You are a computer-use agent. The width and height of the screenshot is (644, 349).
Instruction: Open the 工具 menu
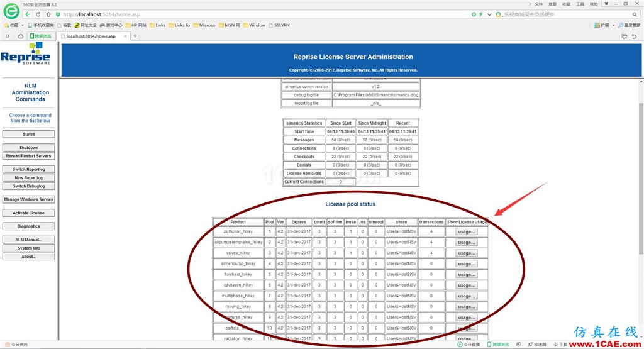580,4
